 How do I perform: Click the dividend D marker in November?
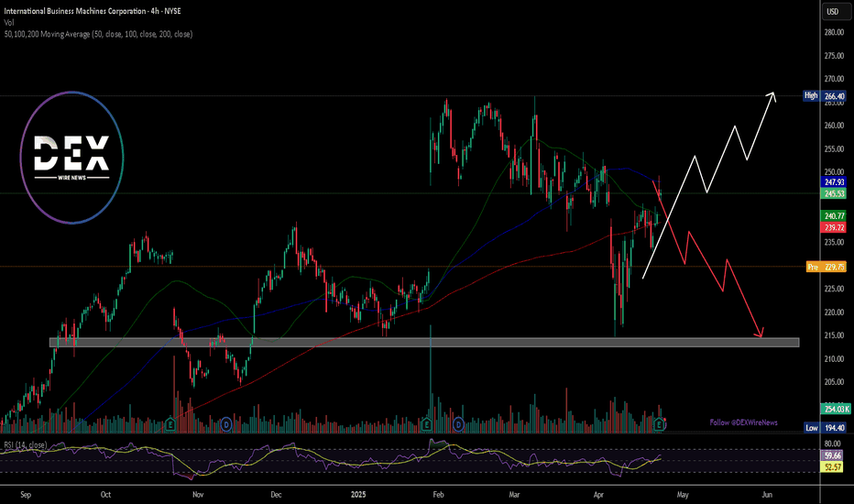click(x=226, y=424)
